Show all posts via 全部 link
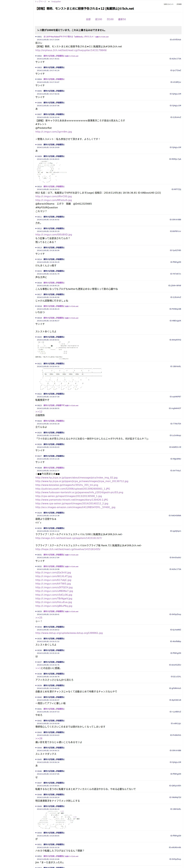This screenshot has width=186, height=868. 88,19
